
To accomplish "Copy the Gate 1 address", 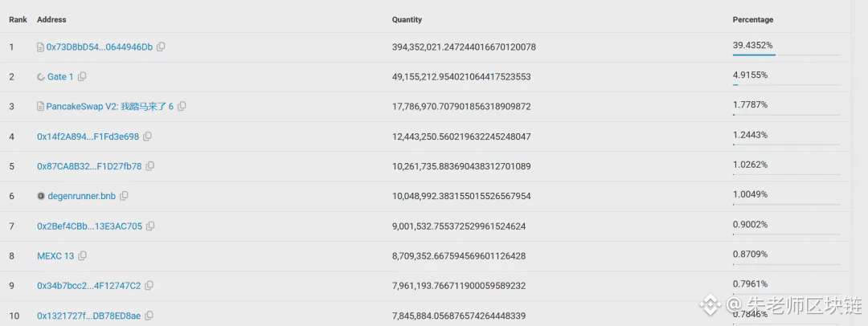I will 82,77.
